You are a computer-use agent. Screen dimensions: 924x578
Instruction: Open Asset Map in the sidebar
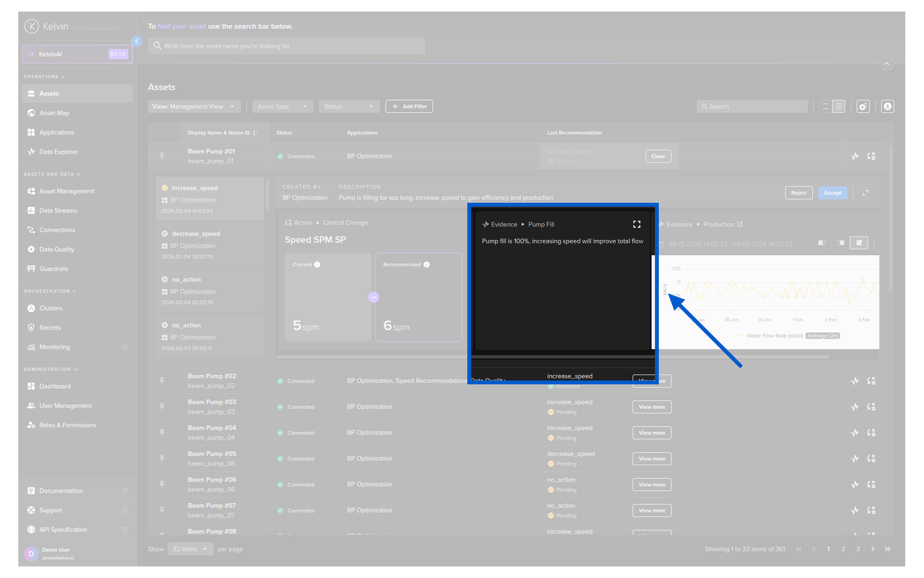[x=54, y=113]
